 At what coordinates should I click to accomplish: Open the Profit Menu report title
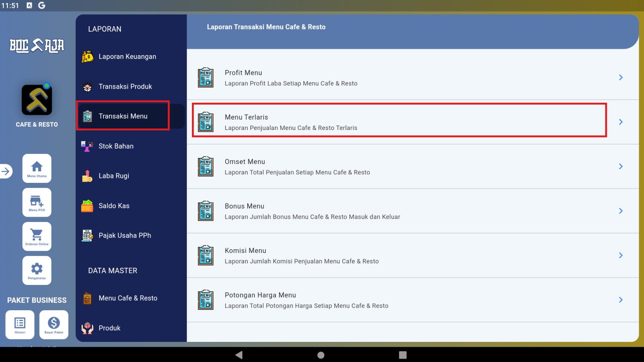(243, 73)
